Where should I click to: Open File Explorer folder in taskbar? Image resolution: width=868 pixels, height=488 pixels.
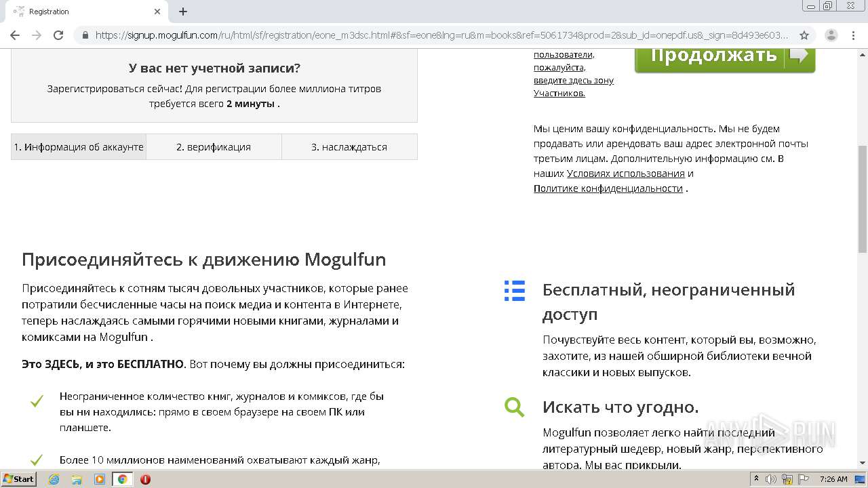coord(77,479)
